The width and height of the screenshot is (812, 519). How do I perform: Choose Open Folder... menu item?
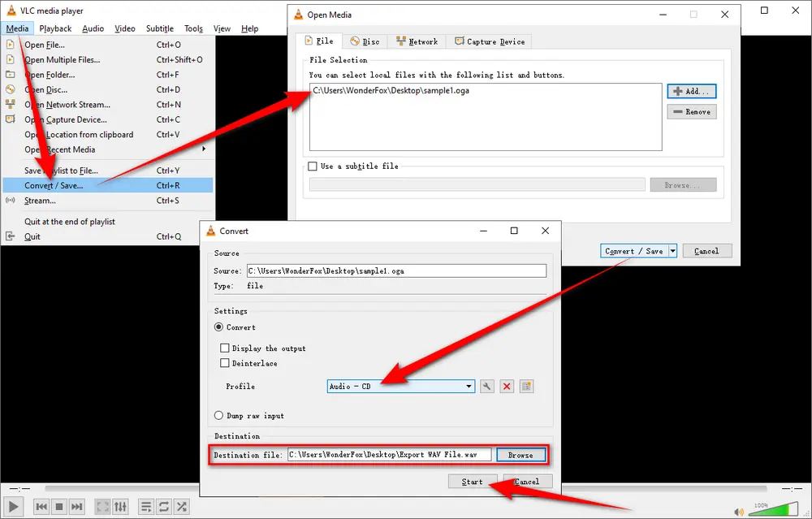pyautogui.click(x=108, y=75)
